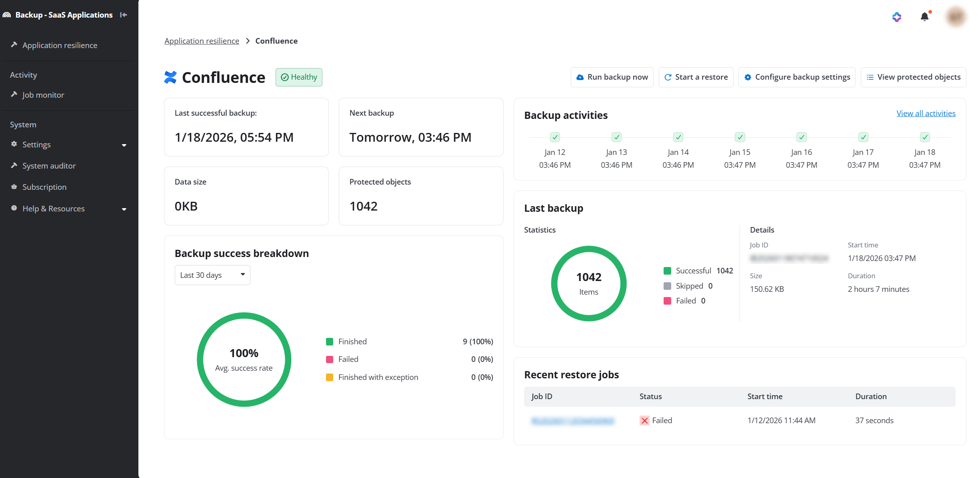Open the Last 30 days dropdown
980x478 pixels.
tap(212, 275)
